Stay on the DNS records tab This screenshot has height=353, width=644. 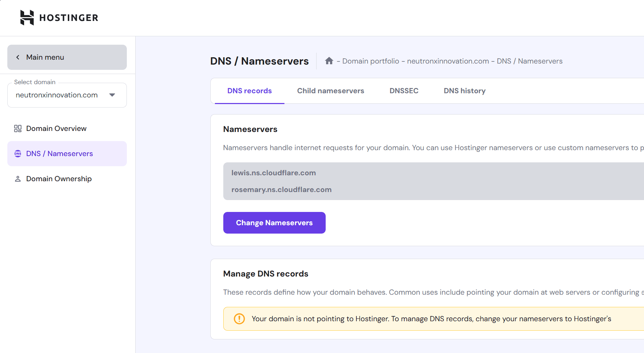249,90
